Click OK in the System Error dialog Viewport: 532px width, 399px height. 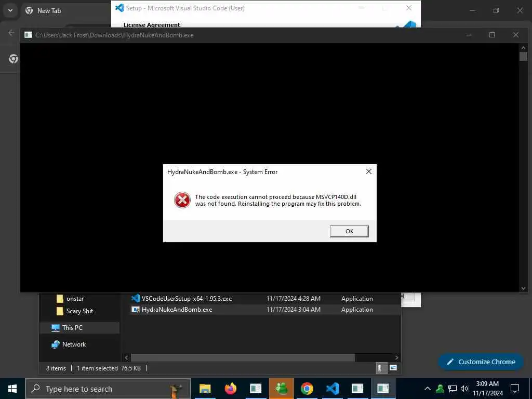pyautogui.click(x=349, y=231)
